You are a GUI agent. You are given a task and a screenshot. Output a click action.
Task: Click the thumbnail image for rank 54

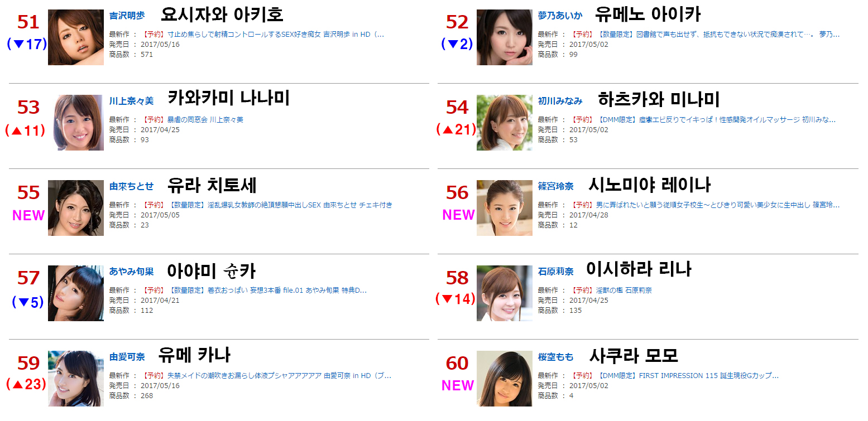pos(505,123)
